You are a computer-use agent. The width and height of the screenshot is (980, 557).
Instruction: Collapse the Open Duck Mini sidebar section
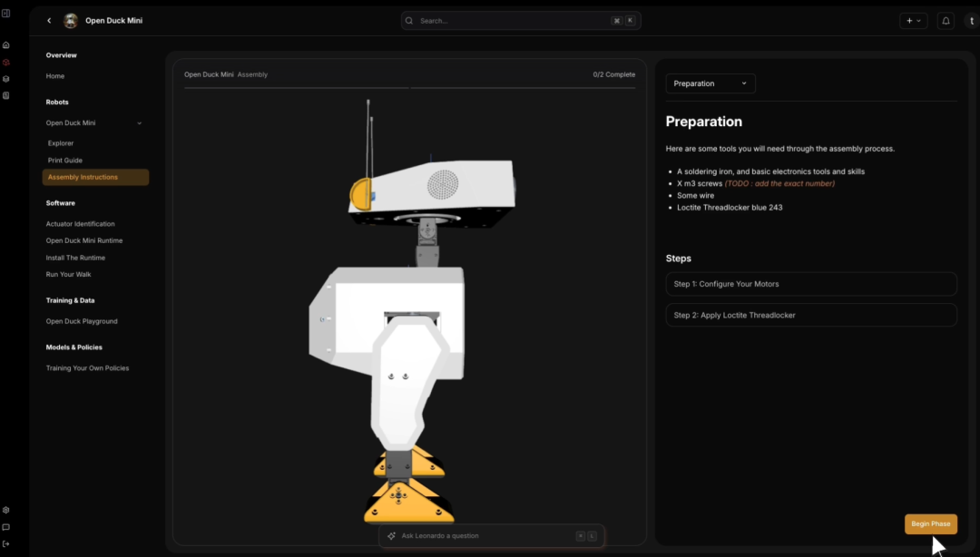click(140, 123)
